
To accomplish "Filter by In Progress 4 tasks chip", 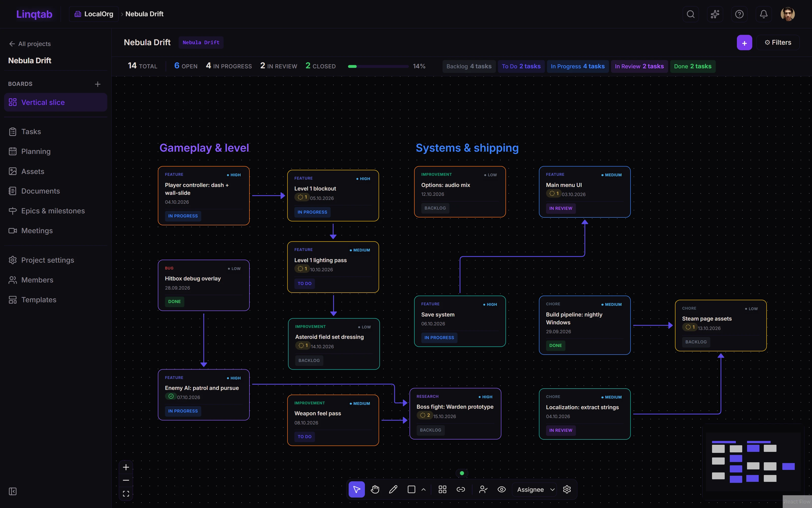I will point(578,66).
